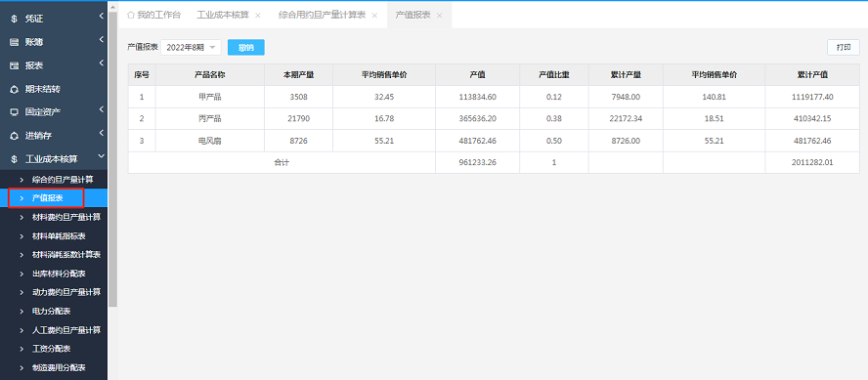Viewport: 868px width, 380px height.
Task: Click the 打印 print button
Action: point(844,48)
